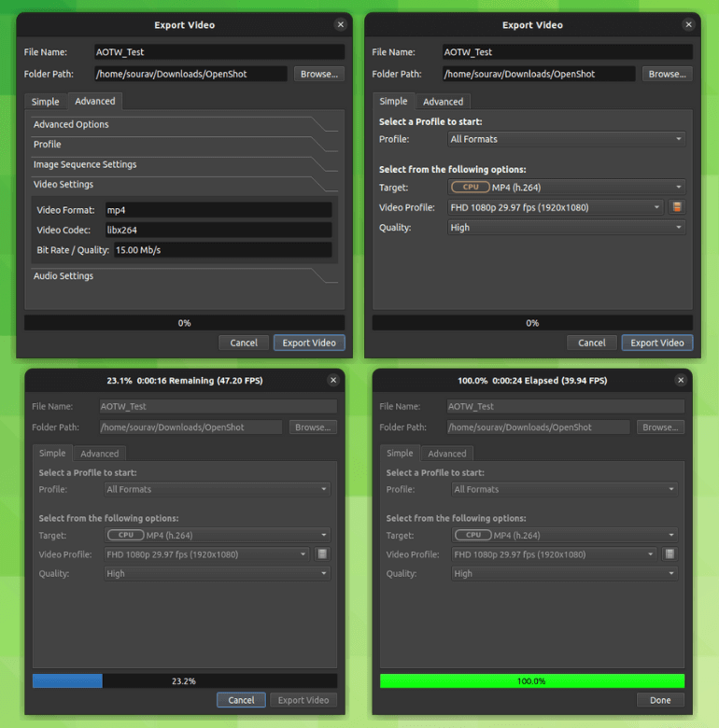
Task: Close the top-right Export Video dialog
Action: point(688,24)
